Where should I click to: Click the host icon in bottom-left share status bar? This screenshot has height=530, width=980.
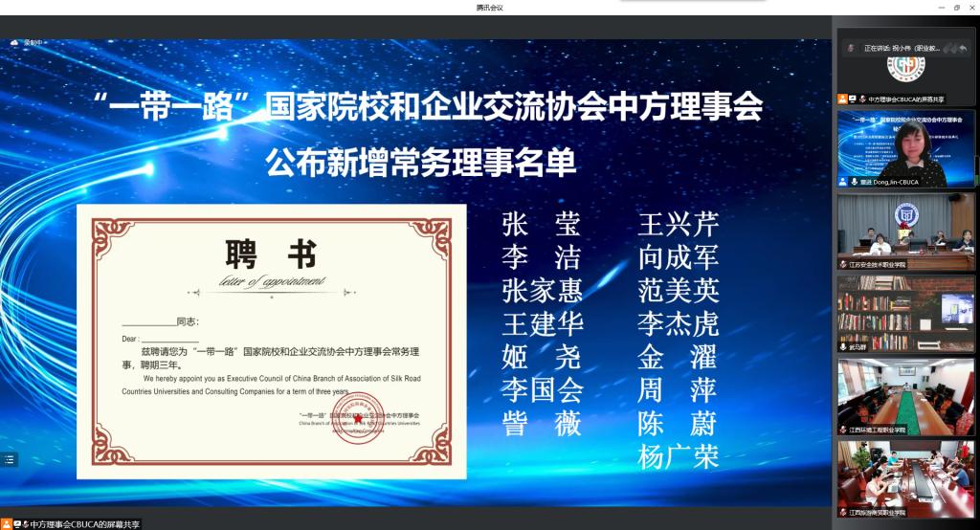(7, 524)
